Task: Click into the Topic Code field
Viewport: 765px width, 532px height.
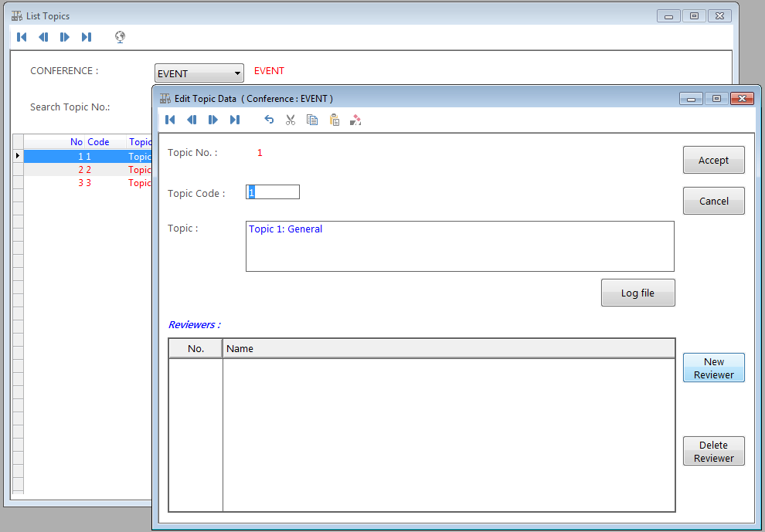Action: click(273, 192)
